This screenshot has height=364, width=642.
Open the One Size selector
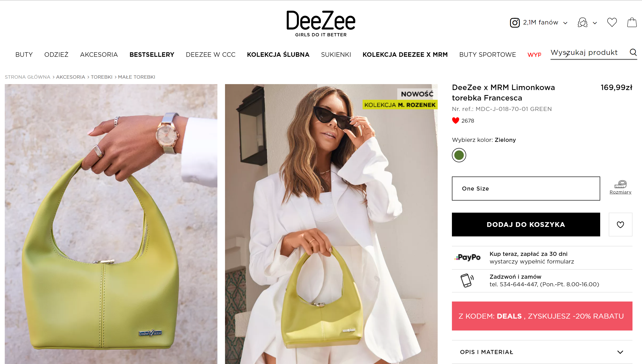tap(526, 188)
